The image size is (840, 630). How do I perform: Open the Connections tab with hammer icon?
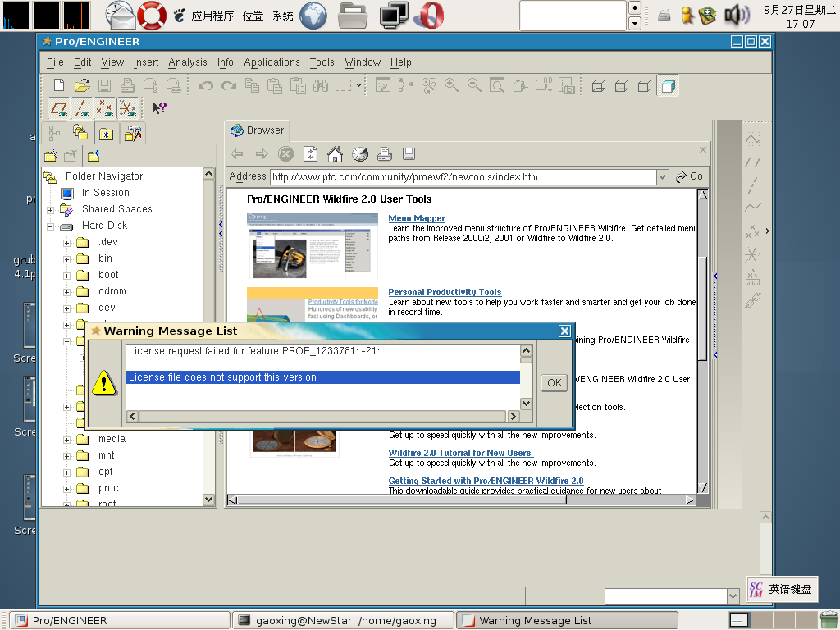tap(132, 134)
